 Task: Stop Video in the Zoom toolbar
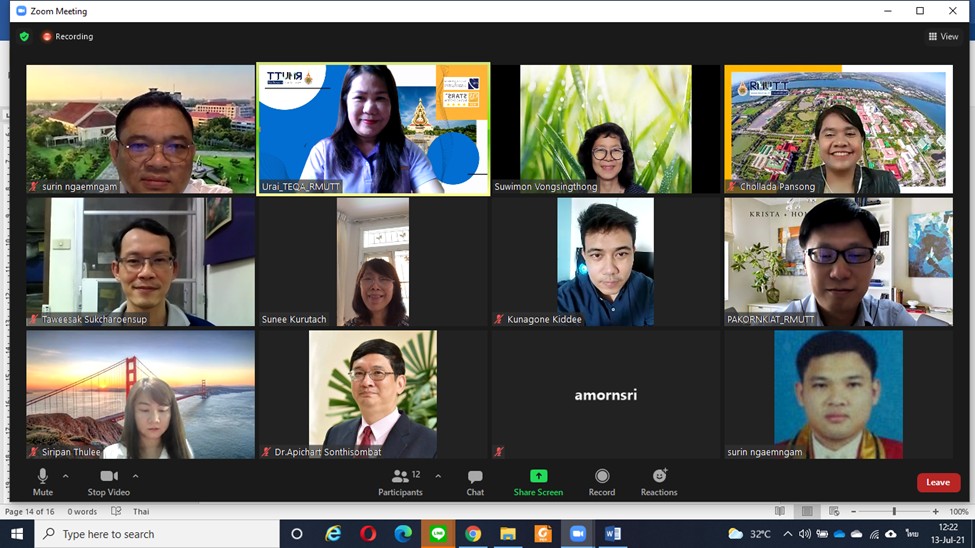tap(109, 482)
